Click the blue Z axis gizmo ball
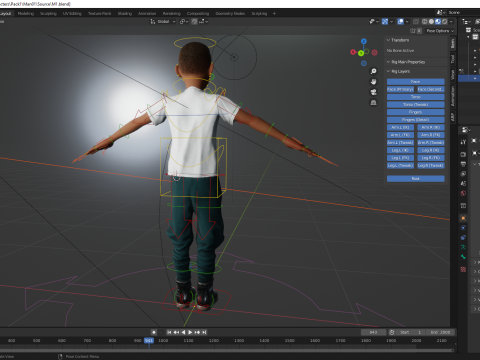The height and width of the screenshot is (360, 480). (364, 41)
